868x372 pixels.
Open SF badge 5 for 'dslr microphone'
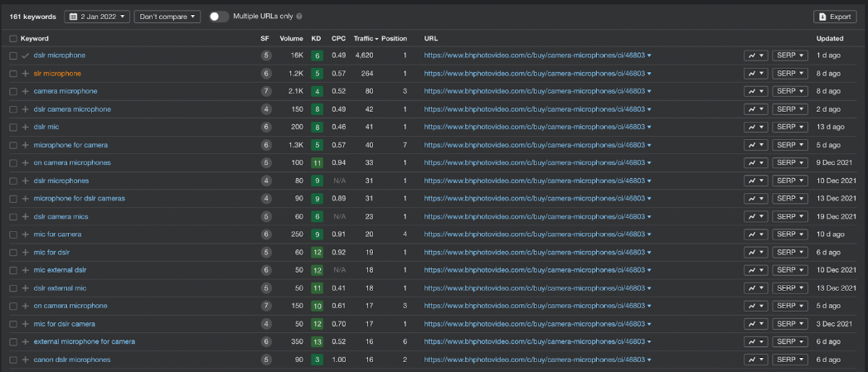[x=266, y=56]
